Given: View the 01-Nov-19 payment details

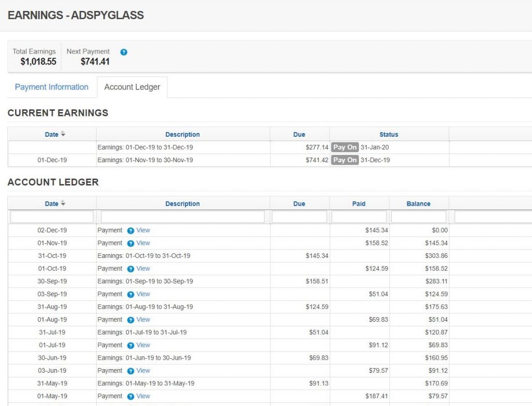Looking at the screenshot, I should tap(143, 243).
